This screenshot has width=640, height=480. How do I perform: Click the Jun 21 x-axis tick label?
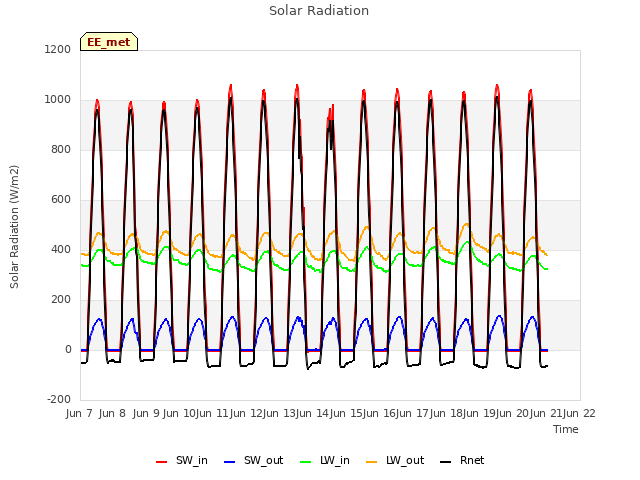[x=546, y=413]
